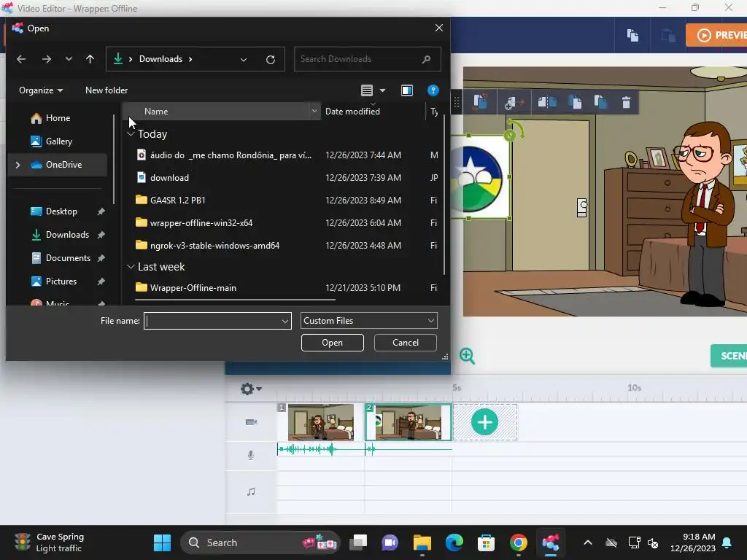The height and width of the screenshot is (560, 747).
Task: Click the music note track icon
Action: pyautogui.click(x=251, y=491)
